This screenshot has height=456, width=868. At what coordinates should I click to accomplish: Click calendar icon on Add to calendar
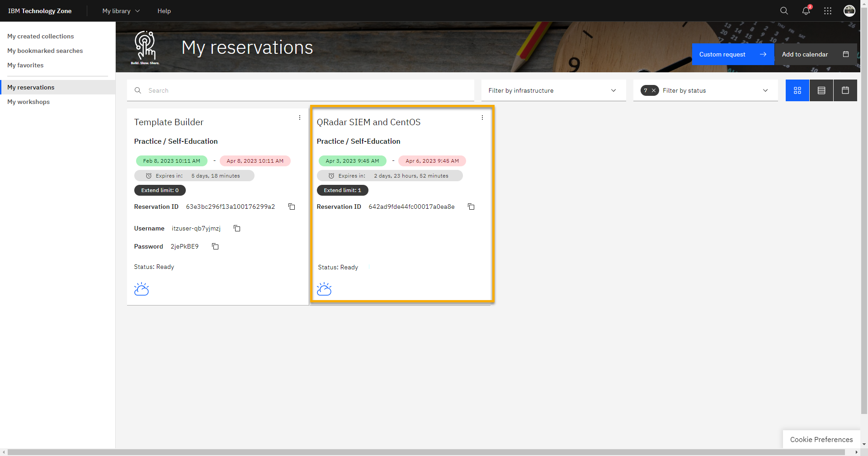pyautogui.click(x=846, y=54)
